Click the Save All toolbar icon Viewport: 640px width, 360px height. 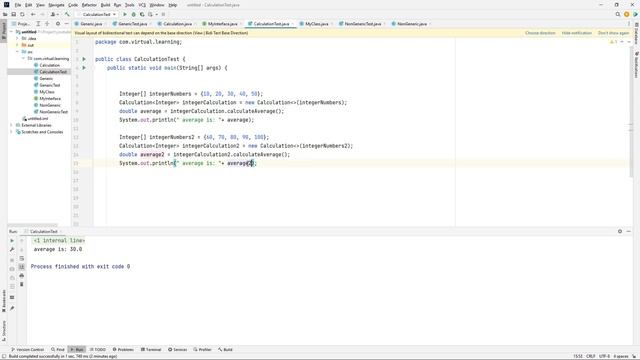[13, 14]
